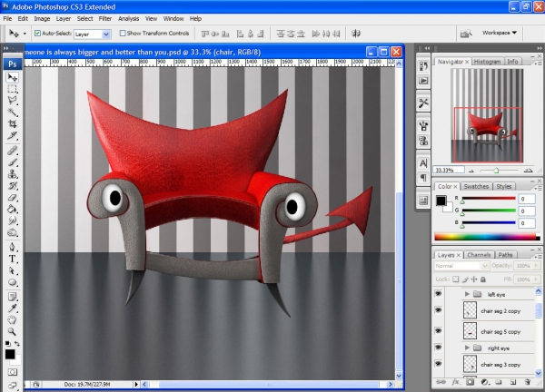
Task: Open the Layer menu
Action: click(x=64, y=19)
